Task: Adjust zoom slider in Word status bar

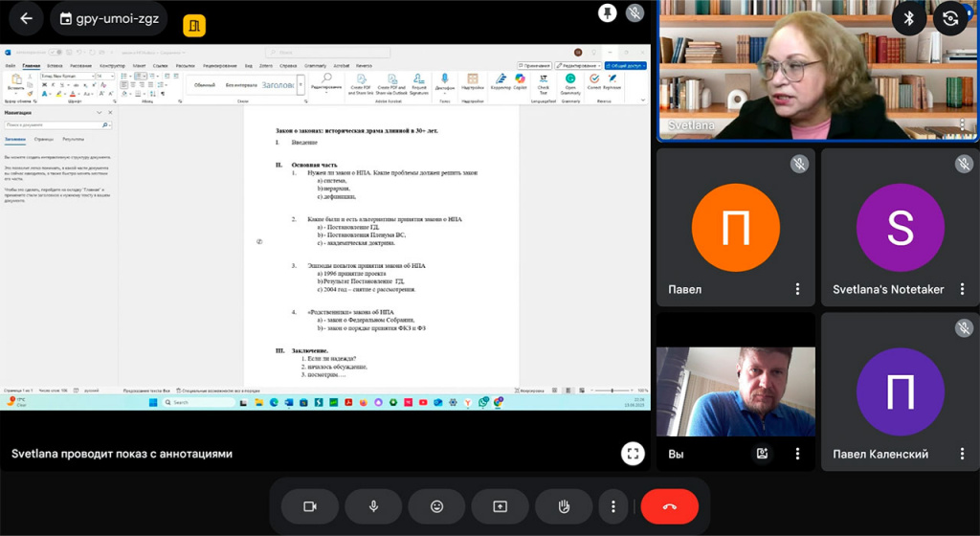Action: [x=612, y=391]
